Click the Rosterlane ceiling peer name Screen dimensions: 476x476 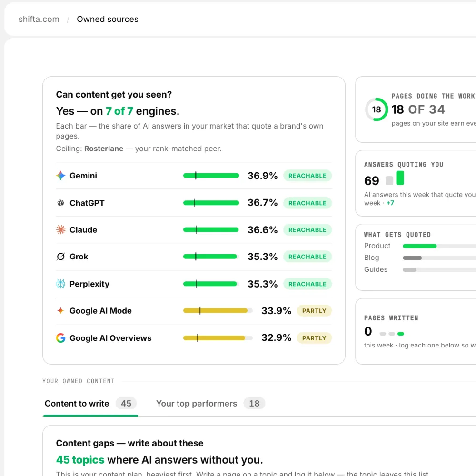[104, 149]
